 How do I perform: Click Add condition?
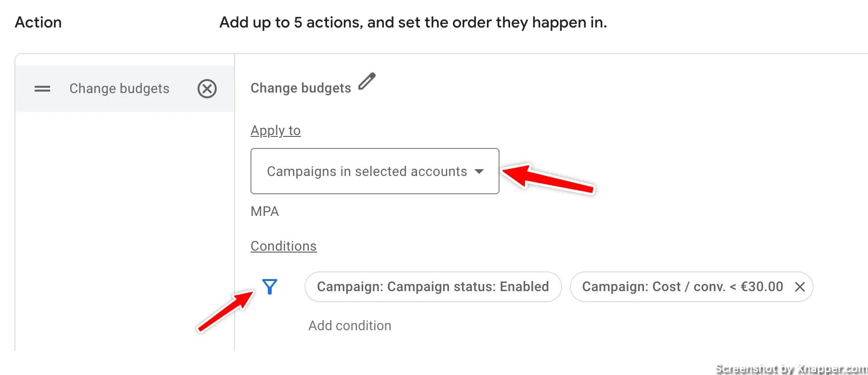(350, 326)
